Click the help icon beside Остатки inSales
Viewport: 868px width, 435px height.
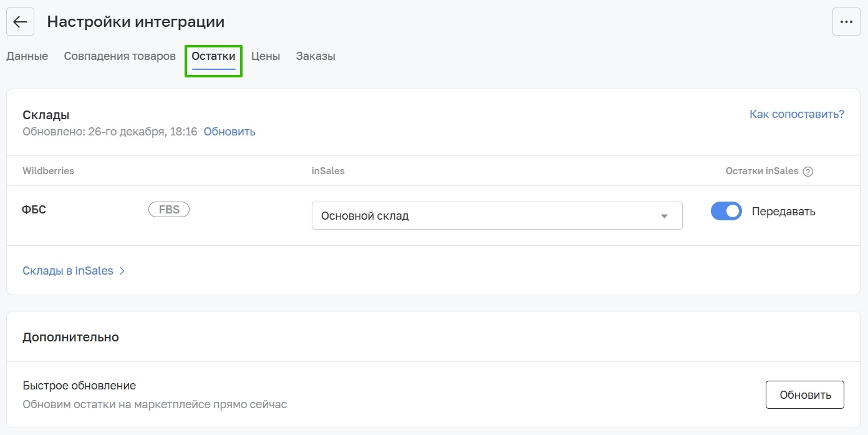pyautogui.click(x=808, y=172)
